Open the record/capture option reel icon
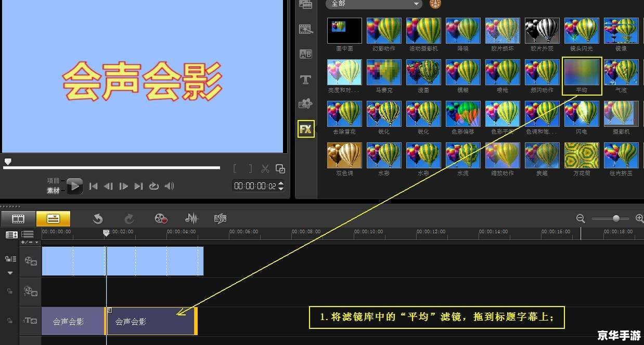This screenshot has height=345, width=644. click(x=161, y=219)
